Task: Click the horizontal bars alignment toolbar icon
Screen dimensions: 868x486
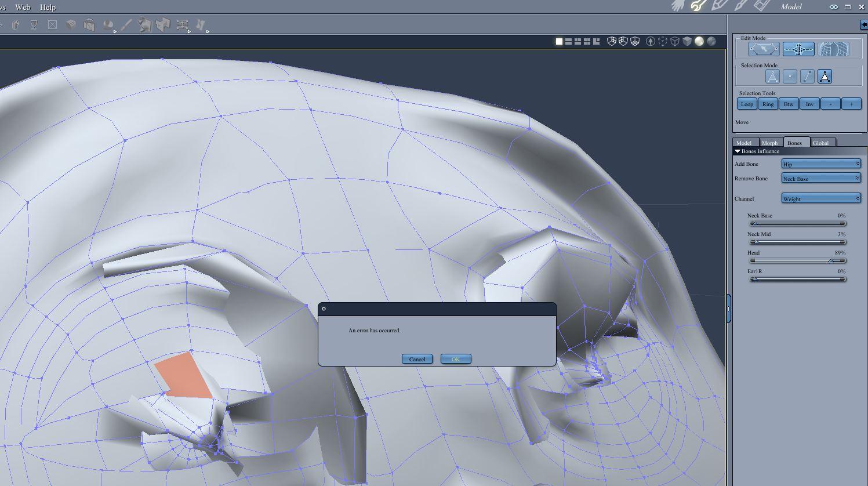Action: [x=183, y=25]
